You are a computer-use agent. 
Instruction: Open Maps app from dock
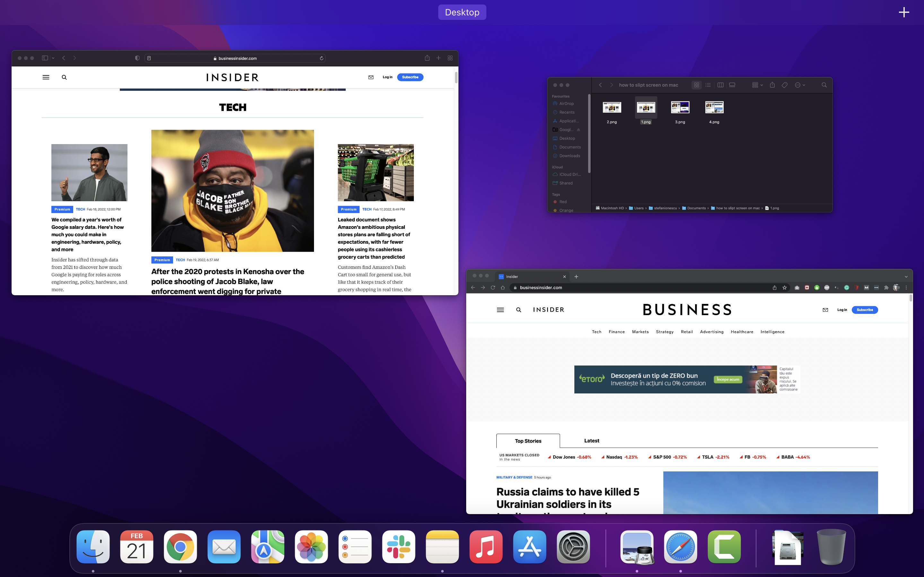click(268, 548)
